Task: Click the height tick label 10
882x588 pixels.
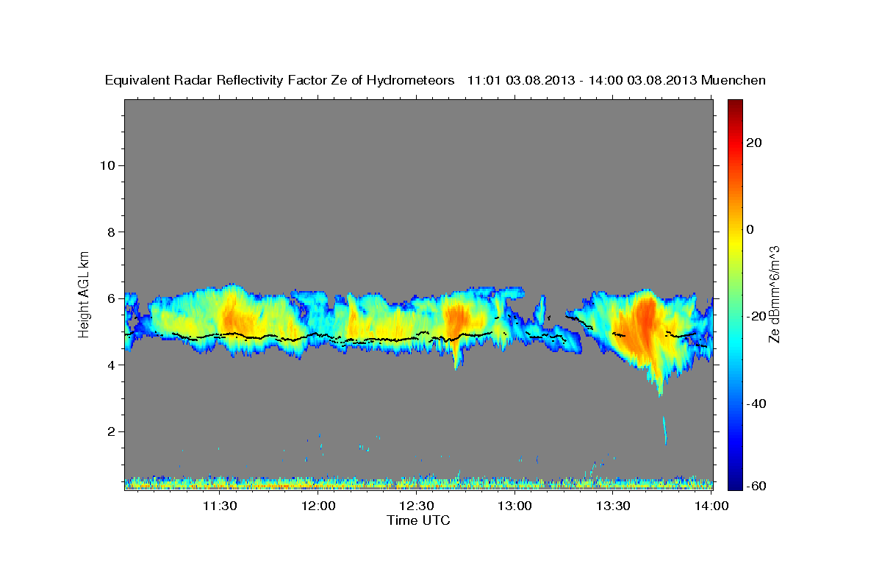Action: 107,165
